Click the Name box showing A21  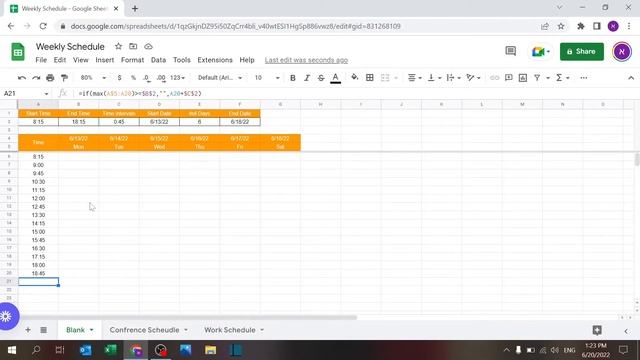click(26, 93)
